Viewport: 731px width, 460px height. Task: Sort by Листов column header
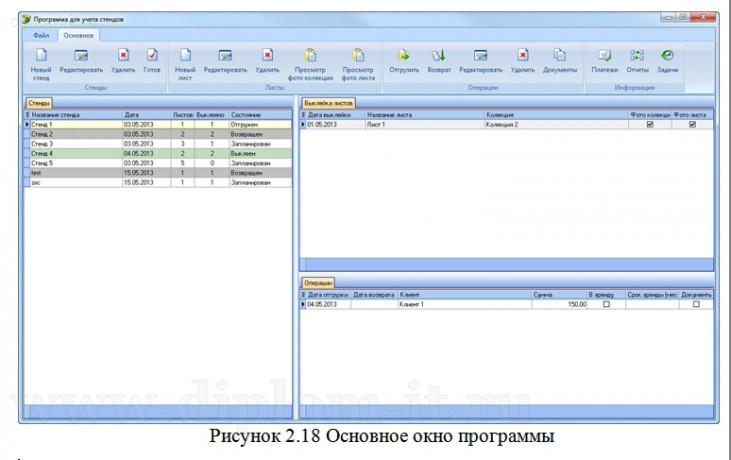[183, 115]
